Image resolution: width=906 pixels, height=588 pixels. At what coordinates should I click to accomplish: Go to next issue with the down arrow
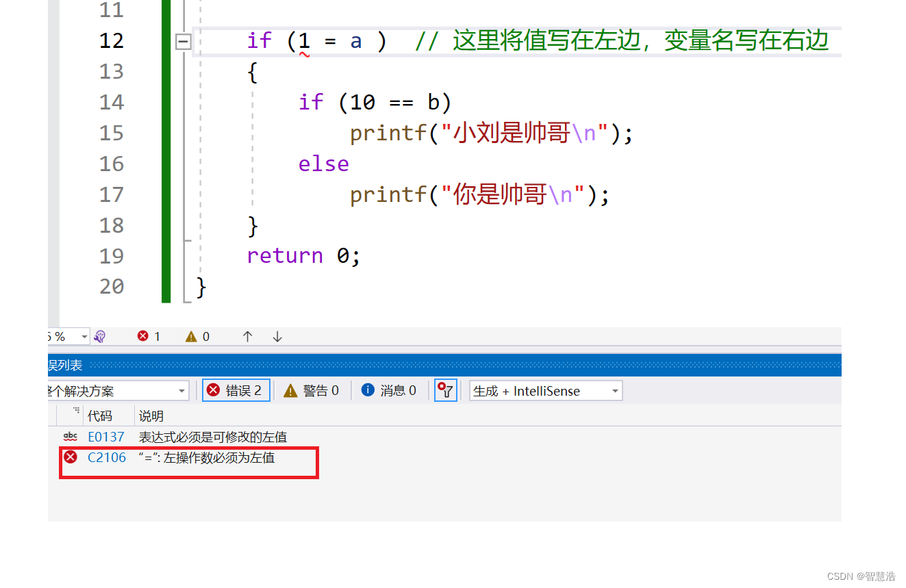(277, 336)
